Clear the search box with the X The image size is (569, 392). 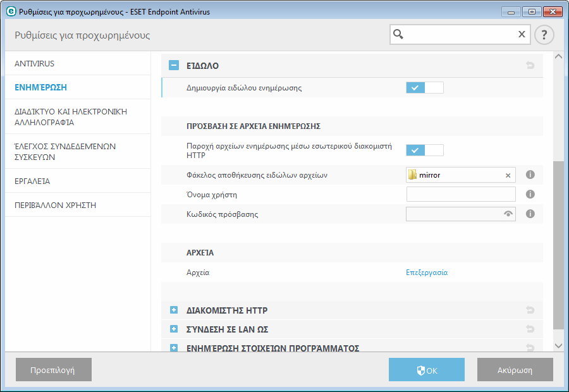[522, 34]
